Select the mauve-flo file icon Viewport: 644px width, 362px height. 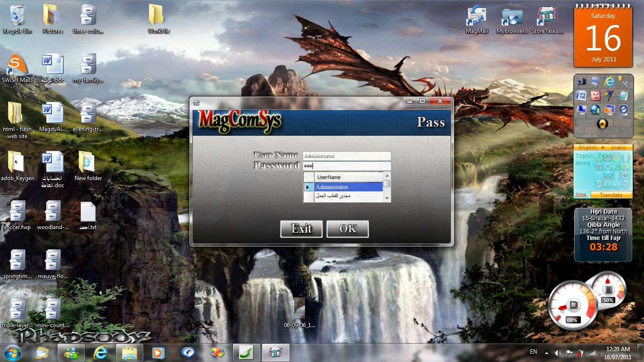coord(52,264)
